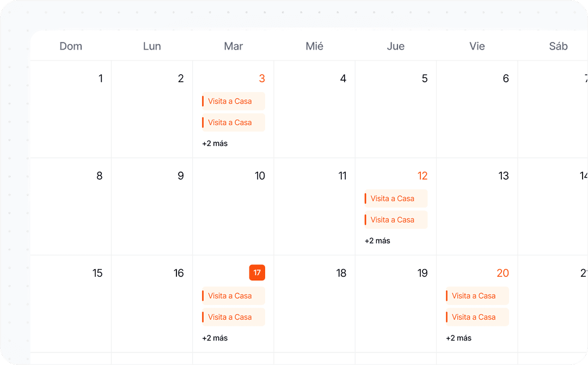Open the second Visita a Casa event on day 20
The height and width of the screenshot is (365, 588).
click(476, 317)
